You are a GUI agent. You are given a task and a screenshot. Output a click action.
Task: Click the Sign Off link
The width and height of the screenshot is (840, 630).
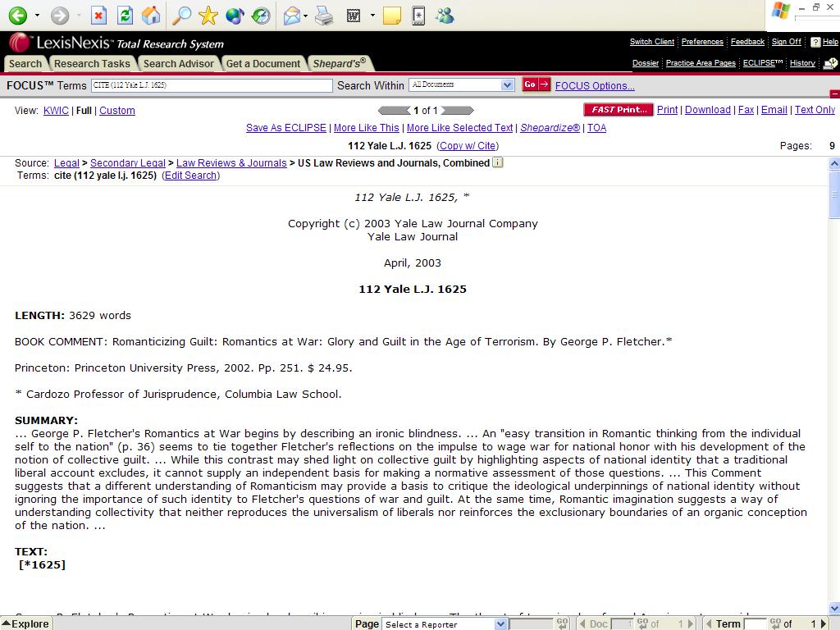coord(787,42)
